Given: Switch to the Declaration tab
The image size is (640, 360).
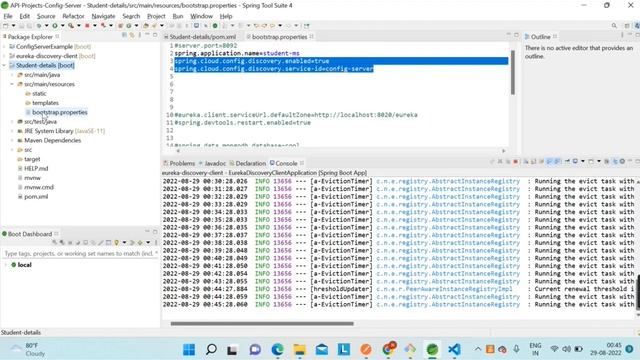Looking at the screenshot, I should 248,163.
